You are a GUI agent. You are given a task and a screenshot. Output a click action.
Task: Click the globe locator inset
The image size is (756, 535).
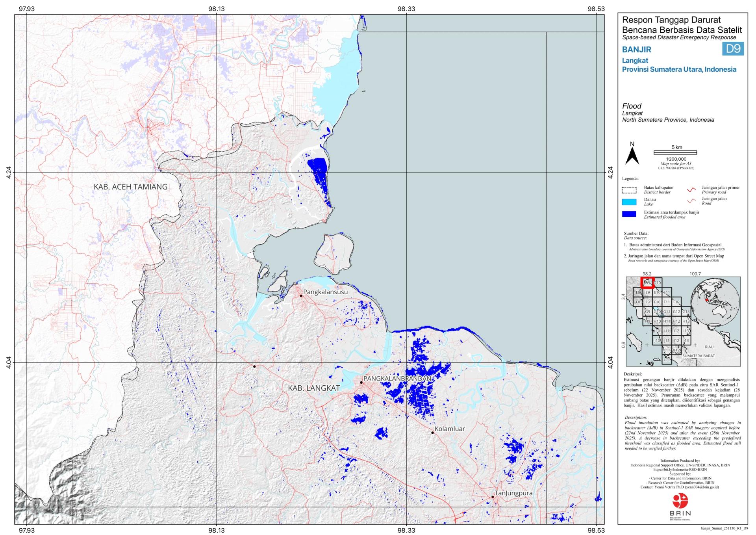715,303
